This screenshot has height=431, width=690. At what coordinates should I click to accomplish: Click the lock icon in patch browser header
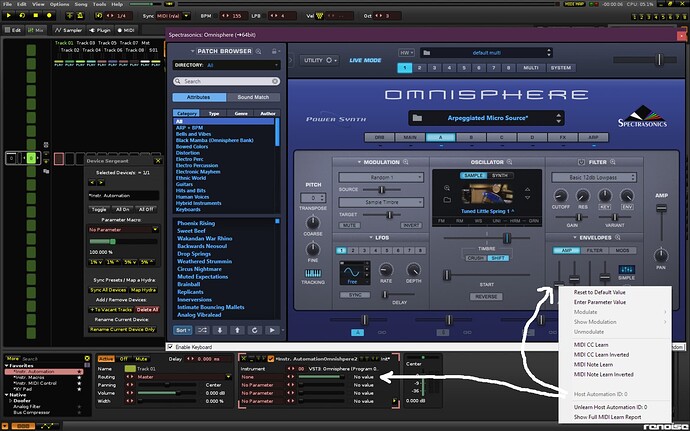274,51
